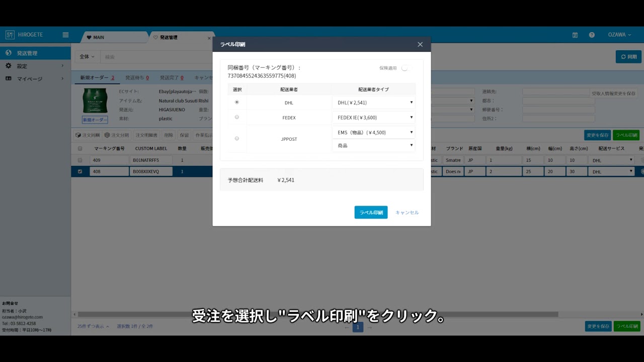644x362 pixels.
Task: Expand the マイページ sidebar chevron
Action: point(63,78)
